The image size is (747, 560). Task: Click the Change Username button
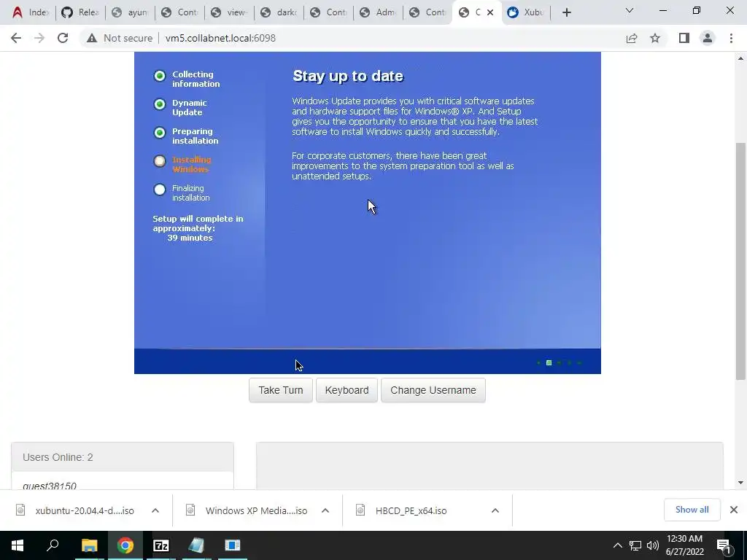pos(433,391)
